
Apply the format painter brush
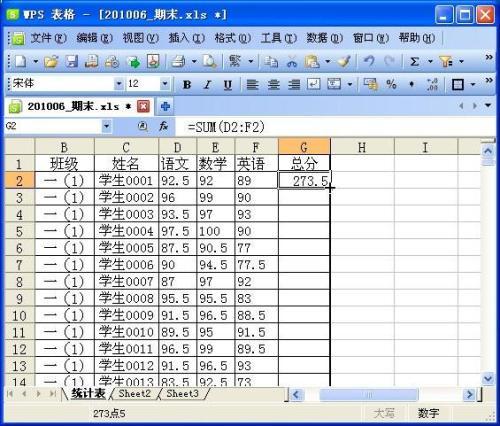[x=344, y=62]
